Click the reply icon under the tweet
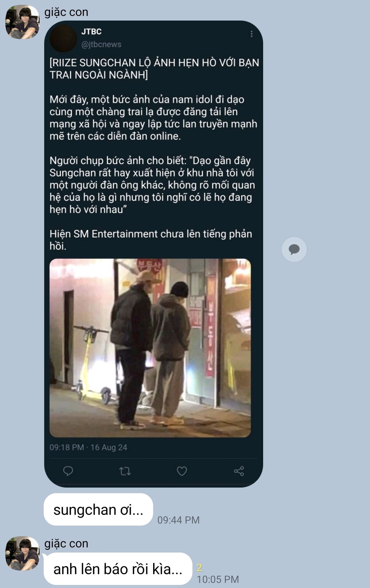The height and width of the screenshot is (588, 370). 68,471
